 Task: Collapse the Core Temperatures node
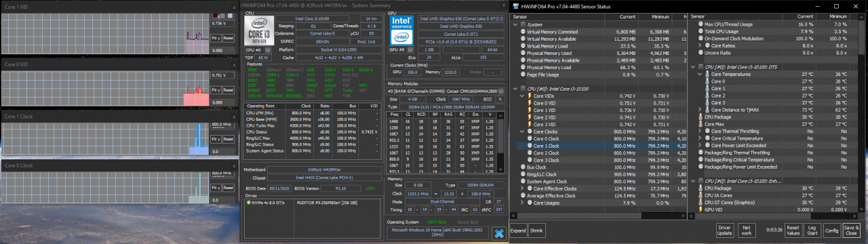[701, 74]
